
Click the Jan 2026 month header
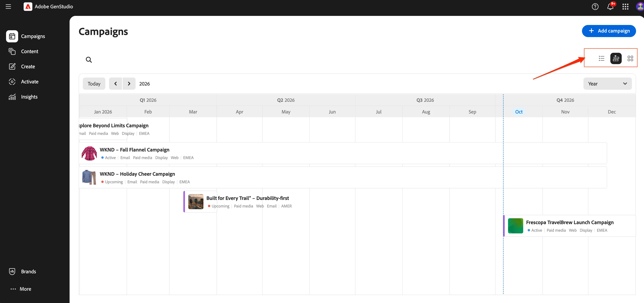pyautogui.click(x=103, y=112)
